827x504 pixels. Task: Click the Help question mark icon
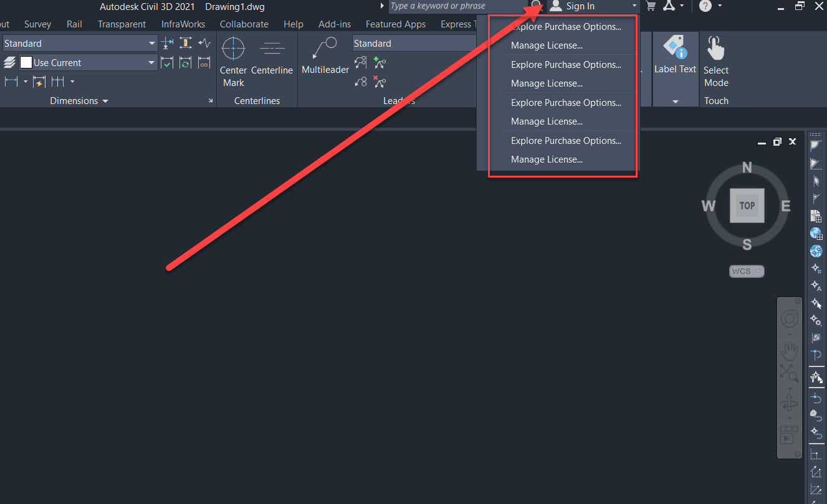[x=705, y=6]
